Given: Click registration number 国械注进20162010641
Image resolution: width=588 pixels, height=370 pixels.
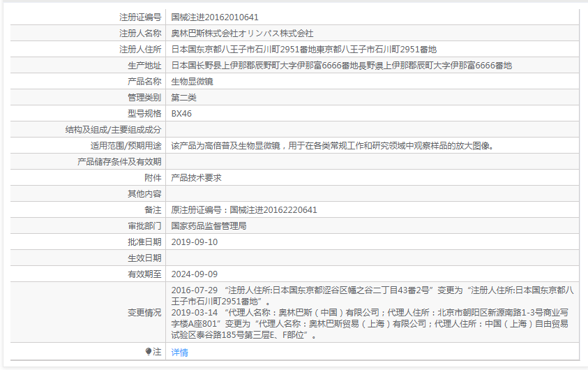Looking at the screenshot, I should point(215,17).
